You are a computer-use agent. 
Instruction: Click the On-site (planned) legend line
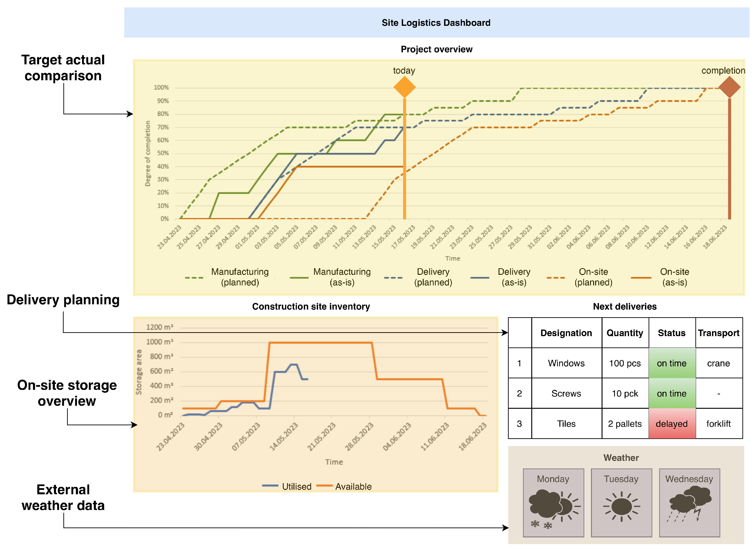point(555,278)
